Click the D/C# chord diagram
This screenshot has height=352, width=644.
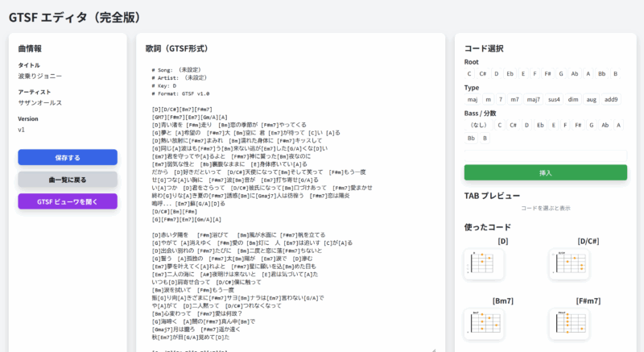(x=569, y=264)
